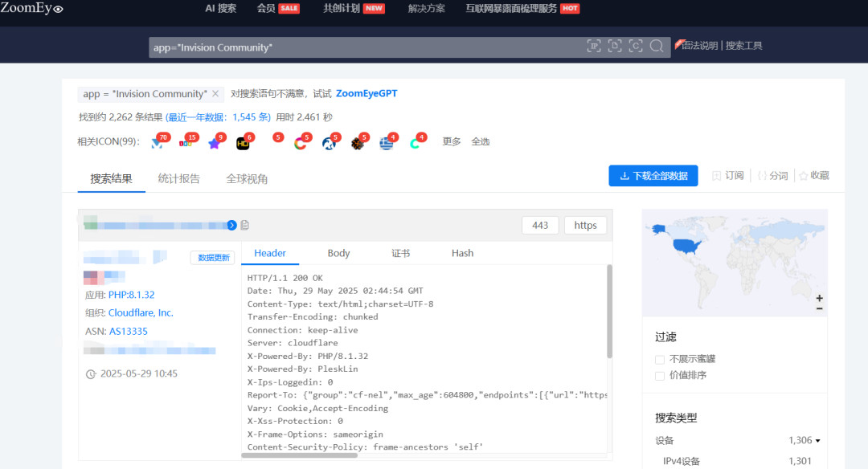This screenshot has width=868, height=469.
Task: Click the 443 port tag
Action: (540, 225)
